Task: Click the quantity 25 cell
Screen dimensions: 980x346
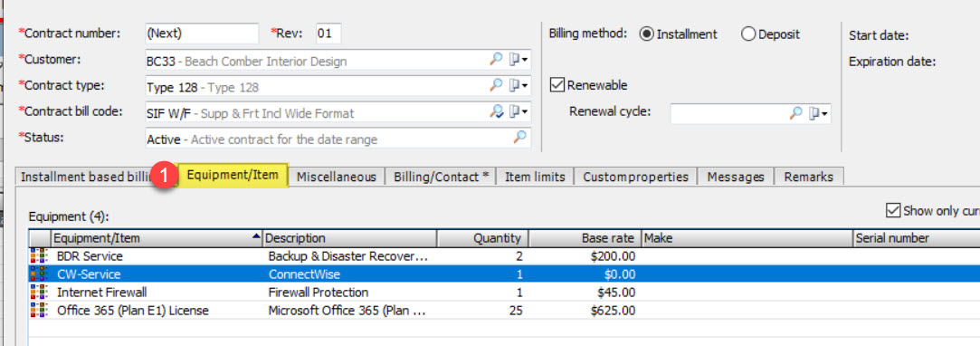Action: coord(516,311)
